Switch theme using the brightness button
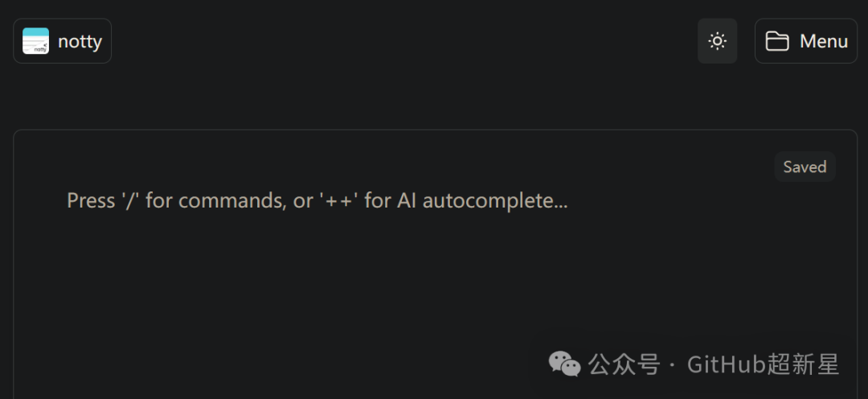The height and width of the screenshot is (399, 868). click(718, 41)
